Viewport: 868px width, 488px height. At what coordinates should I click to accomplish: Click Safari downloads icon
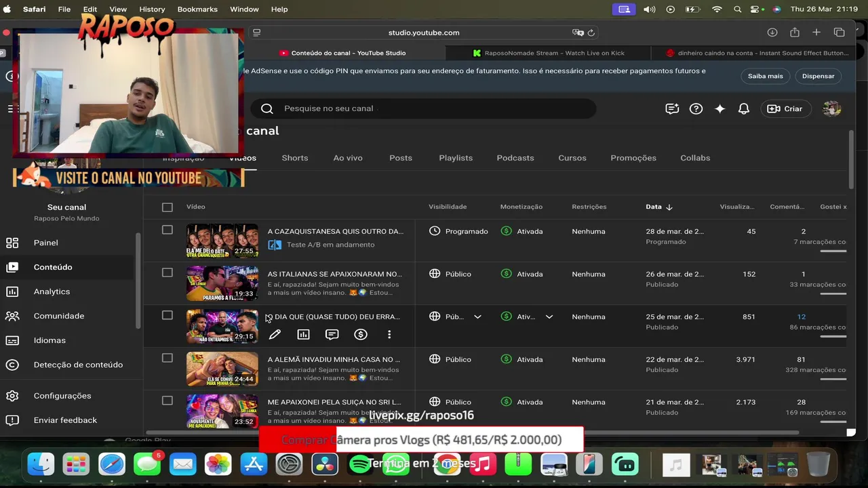coord(772,33)
